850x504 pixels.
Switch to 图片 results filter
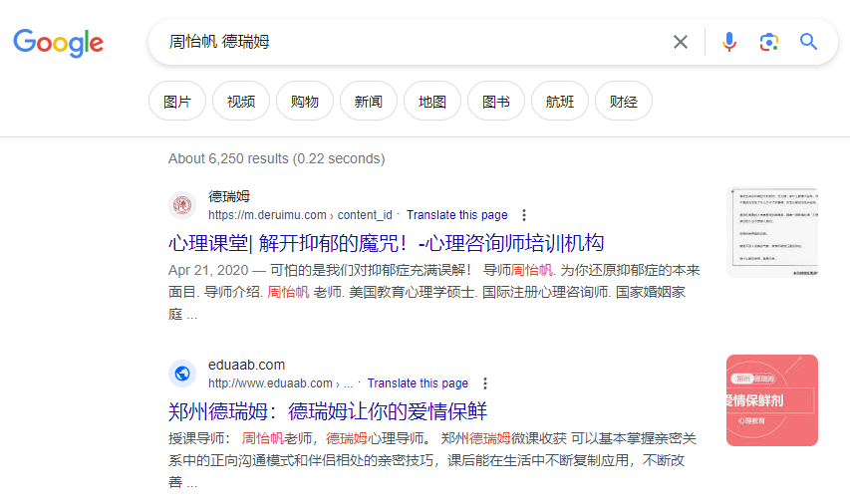coord(177,101)
